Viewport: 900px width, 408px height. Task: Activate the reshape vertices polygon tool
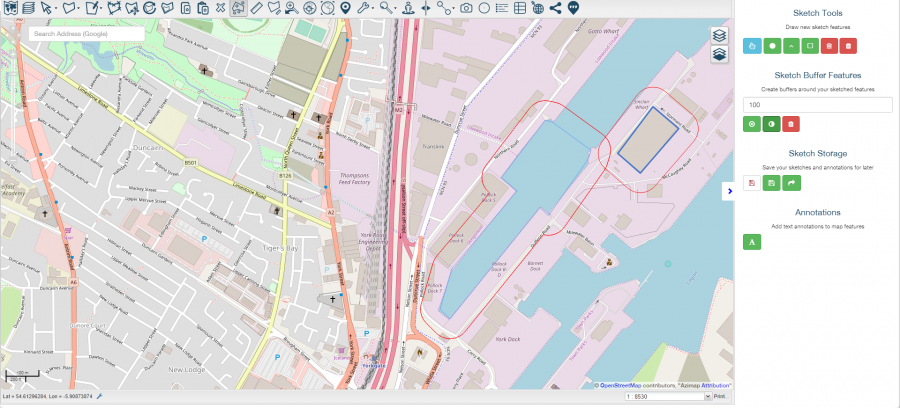click(114, 8)
